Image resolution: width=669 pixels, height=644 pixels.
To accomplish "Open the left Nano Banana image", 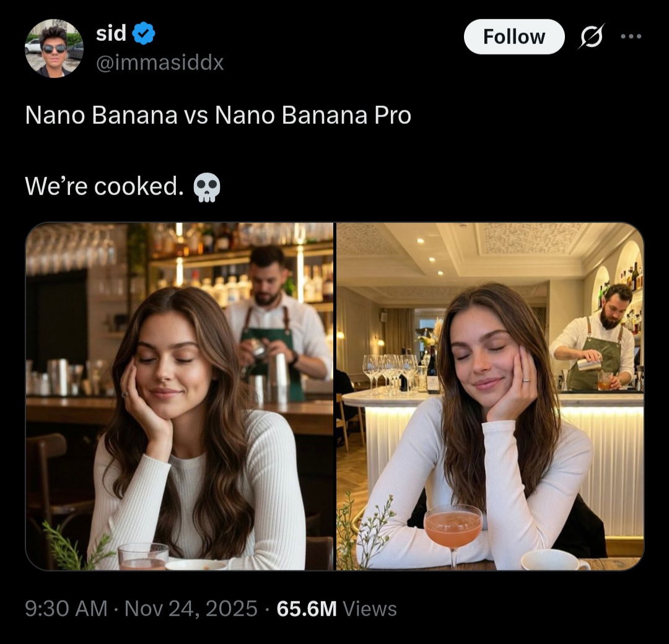I will click(180, 396).
